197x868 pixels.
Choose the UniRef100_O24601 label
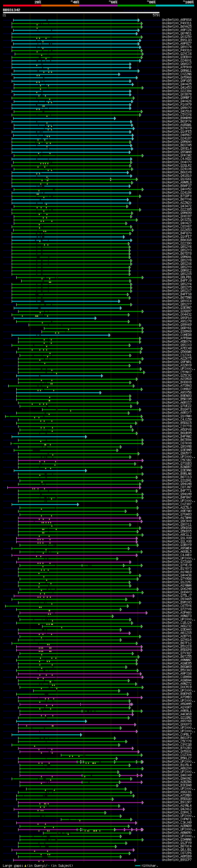pos(177,61)
